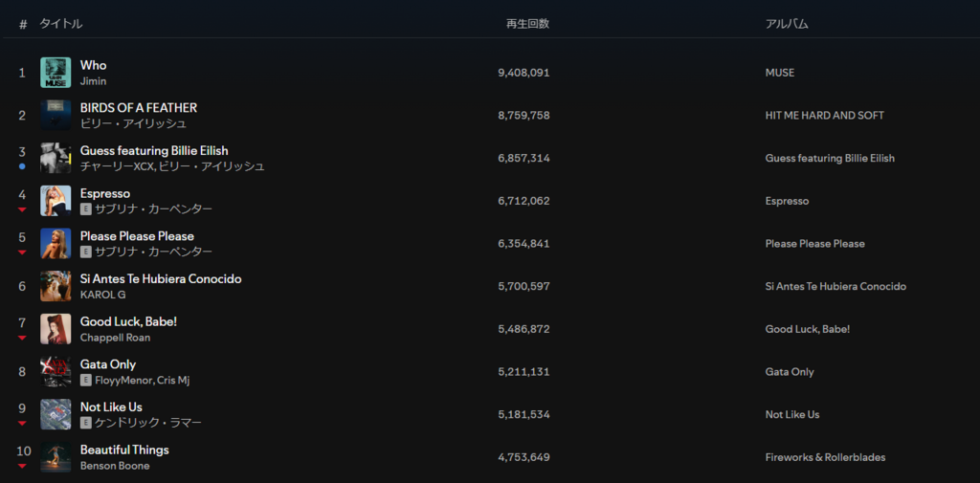This screenshot has width=980, height=483.
Task: Open artist Jimin's page
Action: pos(93,81)
